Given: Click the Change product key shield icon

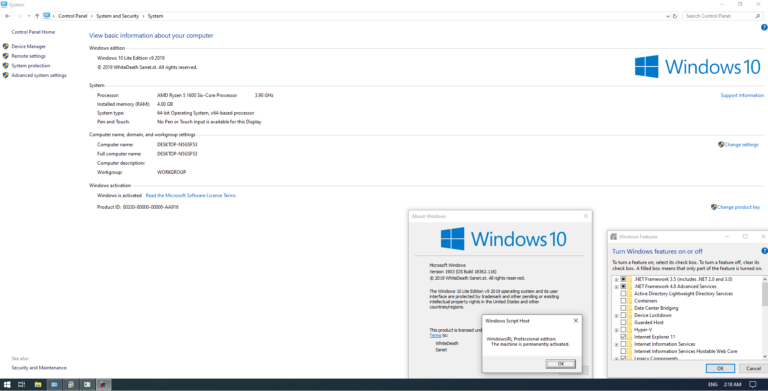Looking at the screenshot, I should coord(714,207).
